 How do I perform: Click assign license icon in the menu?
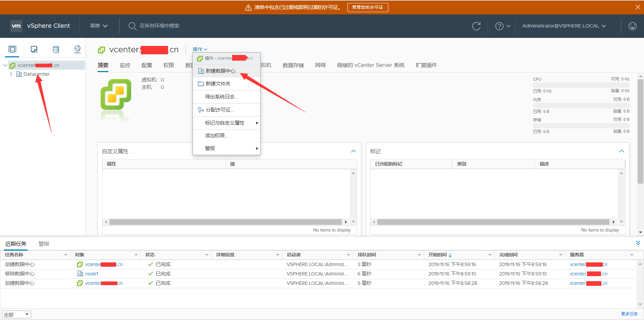[x=201, y=110]
